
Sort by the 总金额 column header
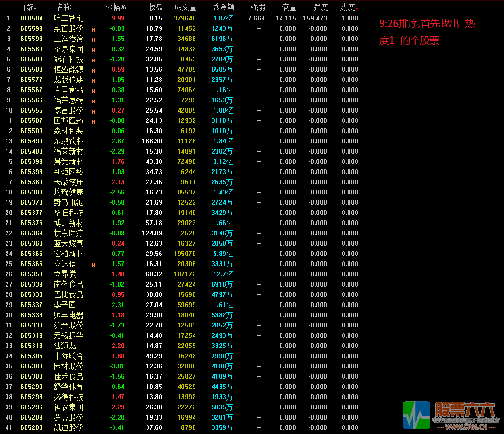[223, 7]
